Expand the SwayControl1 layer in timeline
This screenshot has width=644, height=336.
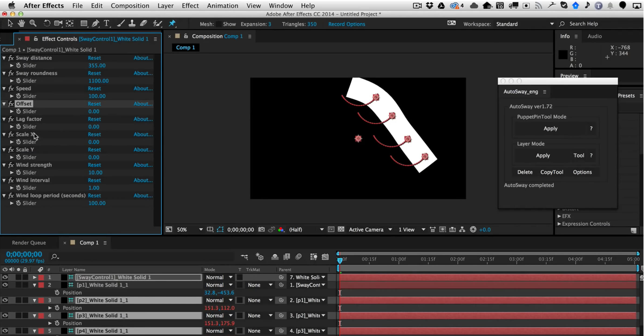(x=35, y=277)
